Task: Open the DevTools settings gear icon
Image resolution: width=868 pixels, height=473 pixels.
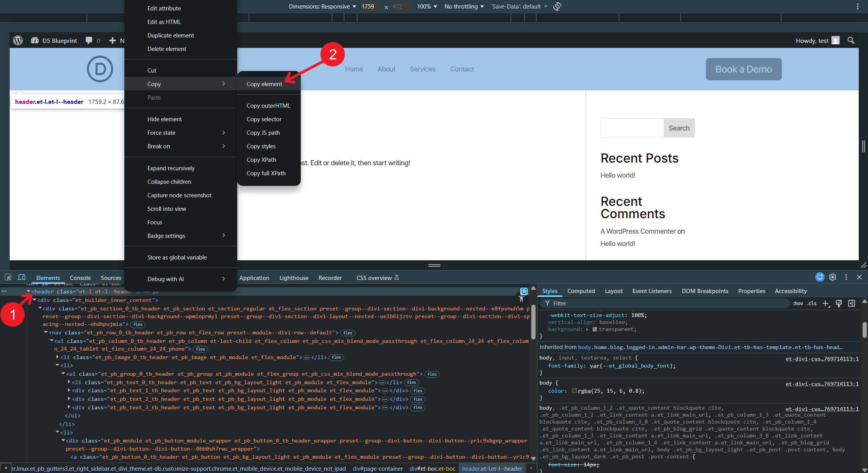Action: [x=833, y=277]
